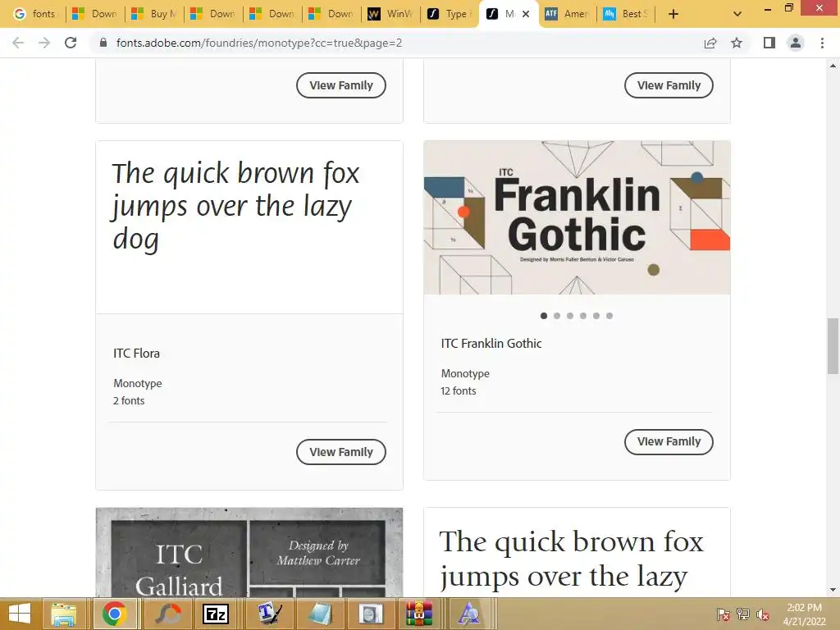Open the ITC Flora family name
The width and height of the screenshot is (840, 630).
(x=137, y=354)
